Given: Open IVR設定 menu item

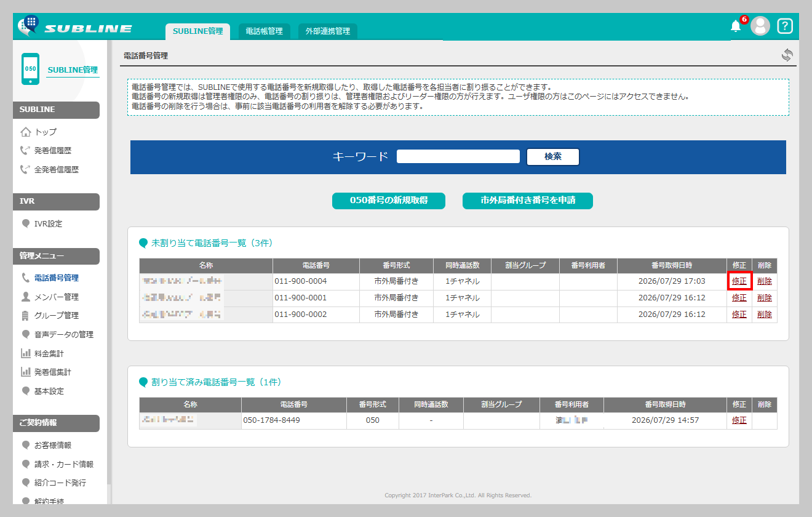Looking at the screenshot, I should (x=48, y=223).
